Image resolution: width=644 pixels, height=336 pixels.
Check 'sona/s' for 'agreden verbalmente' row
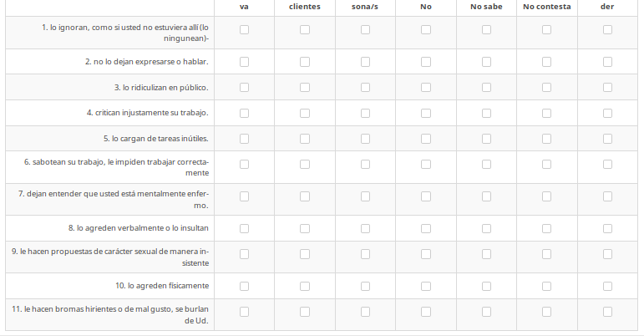tap(365, 227)
